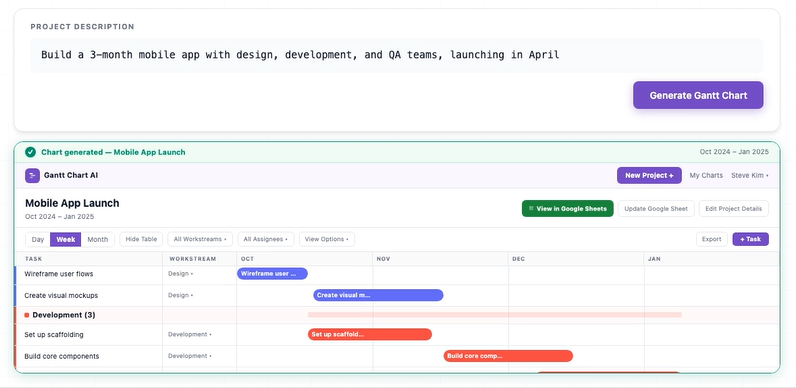
Task: Click the Create visual mockups task name
Action: (61, 295)
